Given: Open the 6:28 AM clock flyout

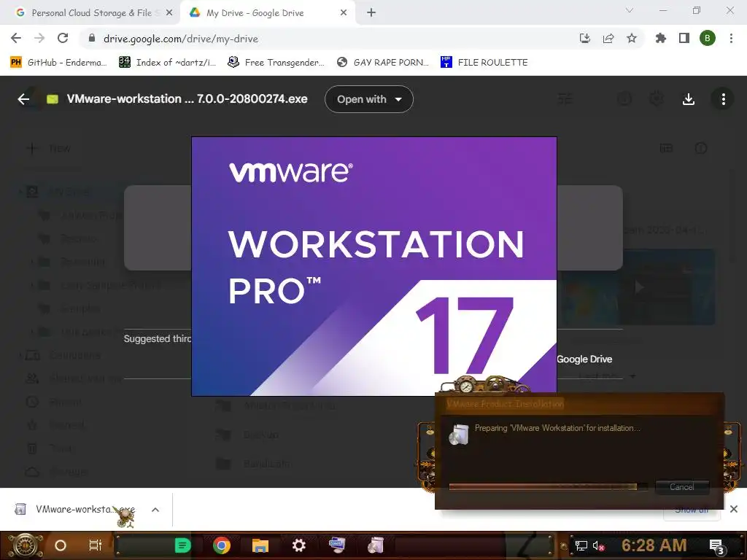Looking at the screenshot, I should pyautogui.click(x=654, y=545).
